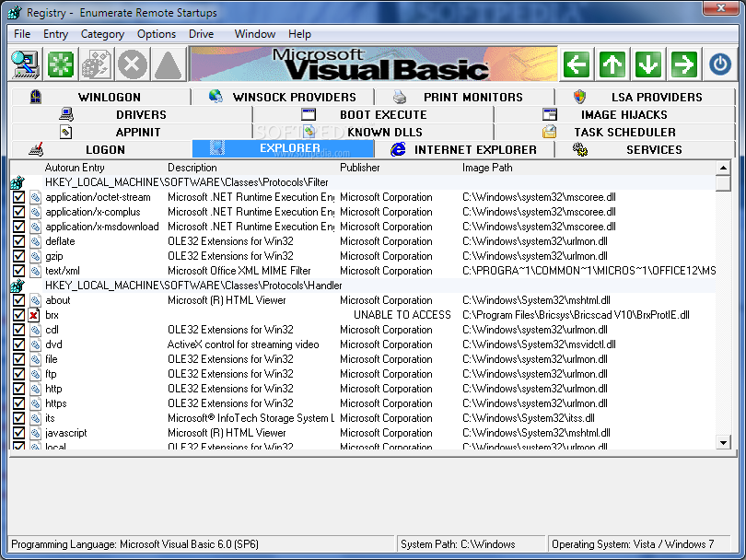Toggle checkbox for application/x-msdownload
The width and height of the screenshot is (746, 560).
(x=18, y=227)
